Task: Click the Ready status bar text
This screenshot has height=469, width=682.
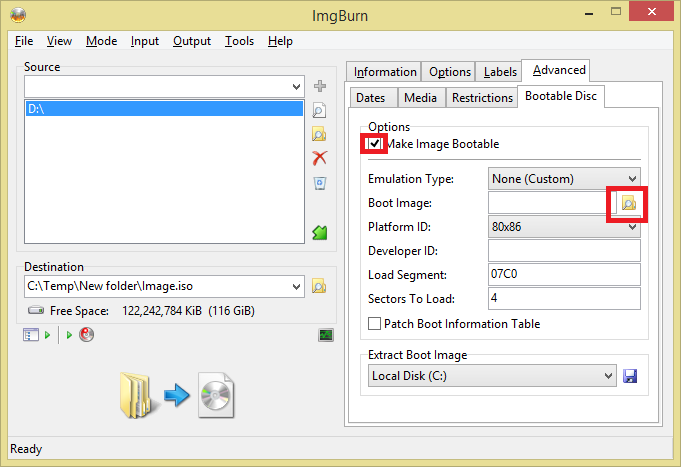Action: (x=26, y=449)
